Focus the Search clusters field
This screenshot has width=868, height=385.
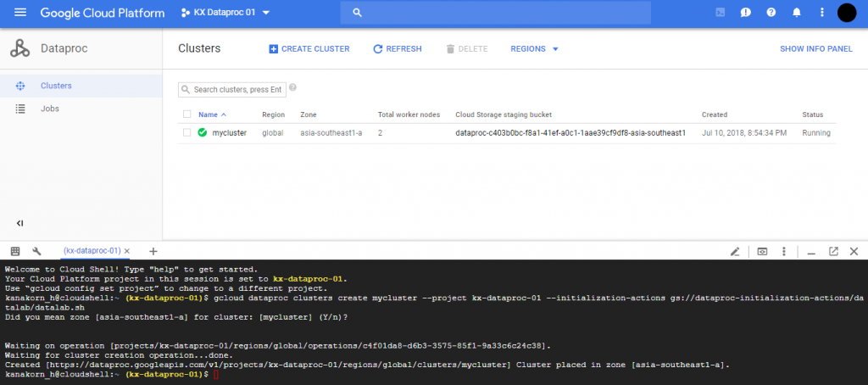(232, 90)
